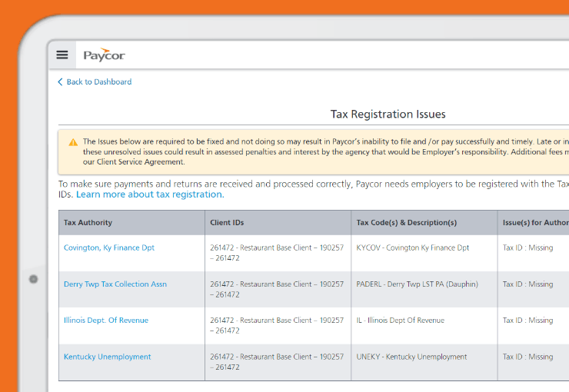The width and height of the screenshot is (569, 392).
Task: Open Illinois Dept. Of Revenue link
Action: point(106,321)
